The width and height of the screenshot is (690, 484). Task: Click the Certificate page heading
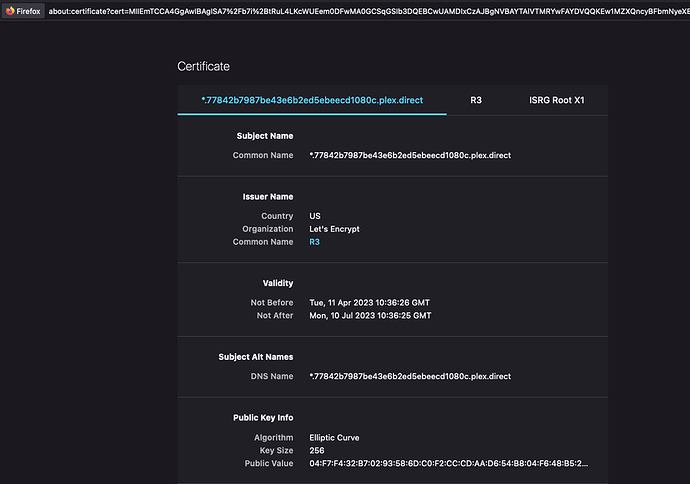pos(203,66)
